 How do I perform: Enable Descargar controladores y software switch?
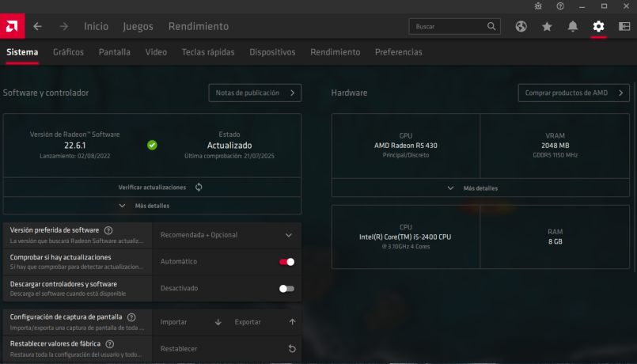286,289
